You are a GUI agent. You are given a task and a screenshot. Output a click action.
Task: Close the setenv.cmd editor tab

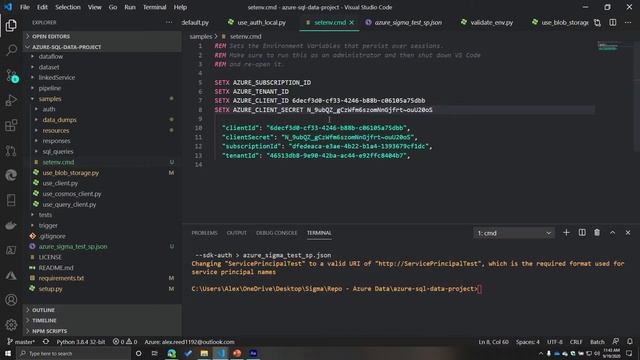coord(351,22)
